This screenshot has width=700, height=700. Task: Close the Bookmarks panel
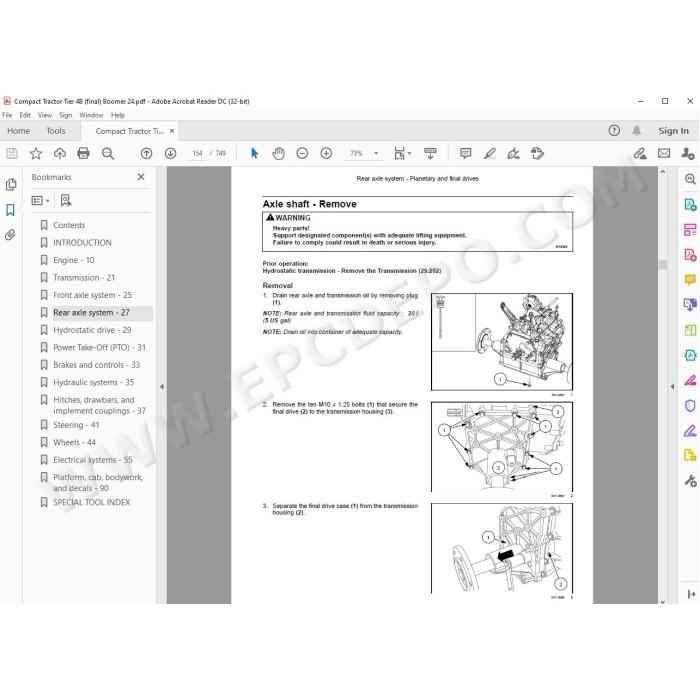[141, 177]
